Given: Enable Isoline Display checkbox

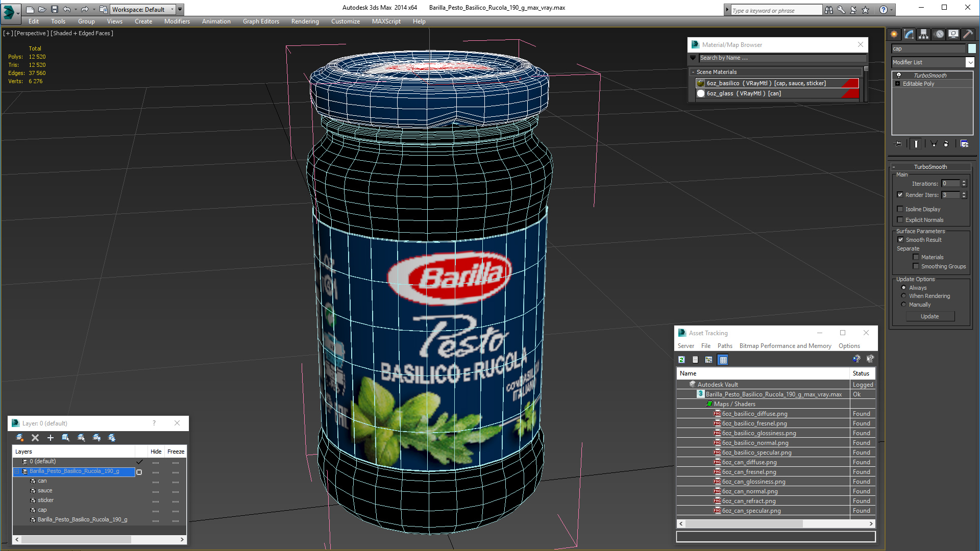Looking at the screenshot, I should 900,209.
